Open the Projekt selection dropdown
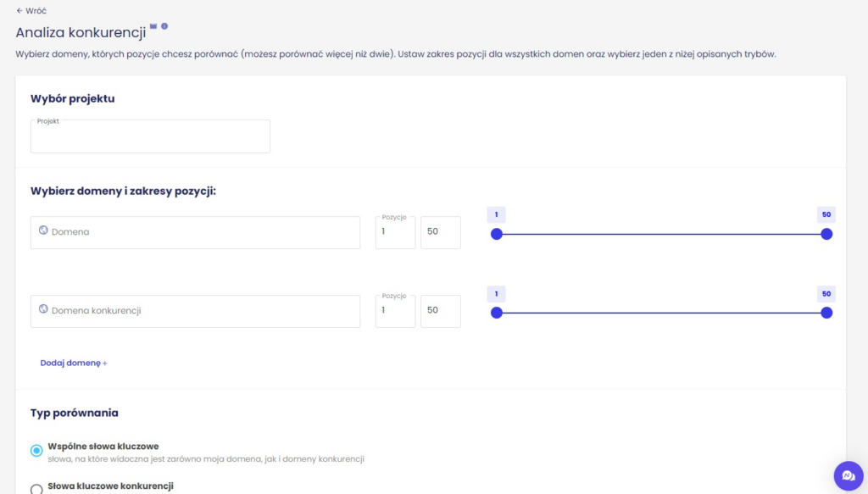 [150, 136]
